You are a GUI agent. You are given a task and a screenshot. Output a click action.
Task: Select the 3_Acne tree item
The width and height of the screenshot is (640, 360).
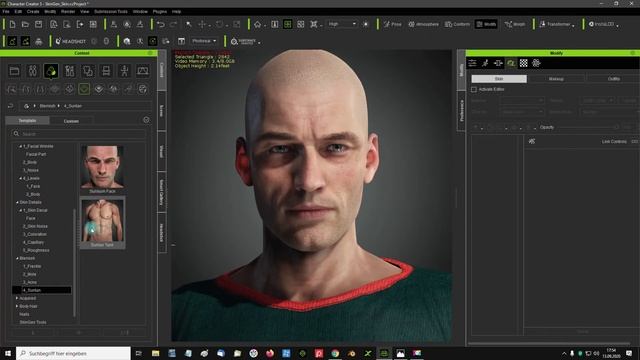30,282
